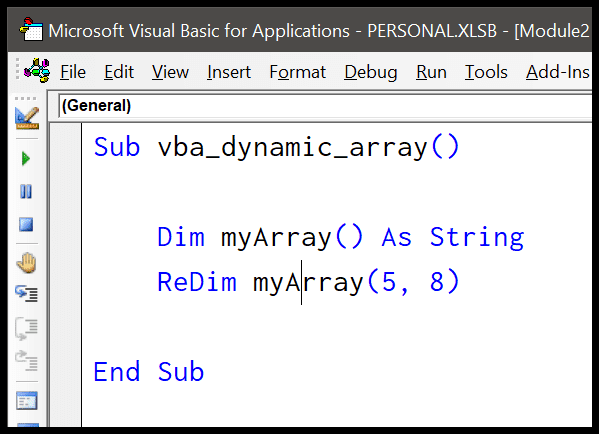Open the View menu

pyautogui.click(x=170, y=72)
